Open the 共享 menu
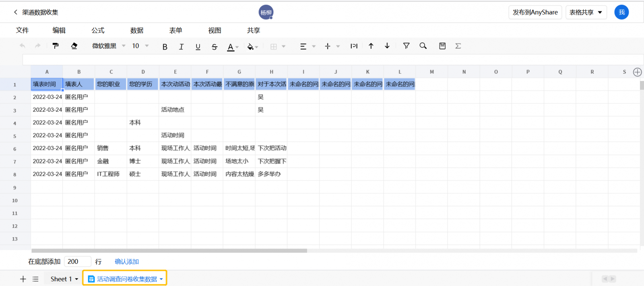Screen dimensions: 644x286 pos(254,30)
